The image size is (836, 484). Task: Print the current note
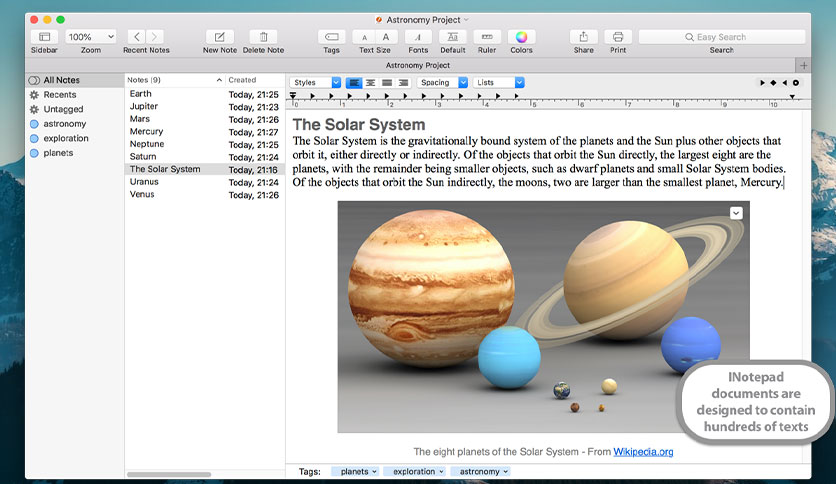click(x=618, y=37)
